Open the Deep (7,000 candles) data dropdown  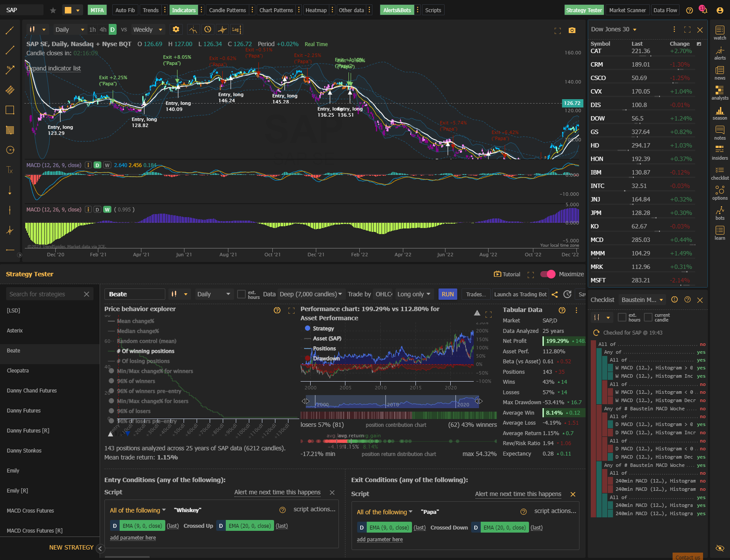[311, 294]
